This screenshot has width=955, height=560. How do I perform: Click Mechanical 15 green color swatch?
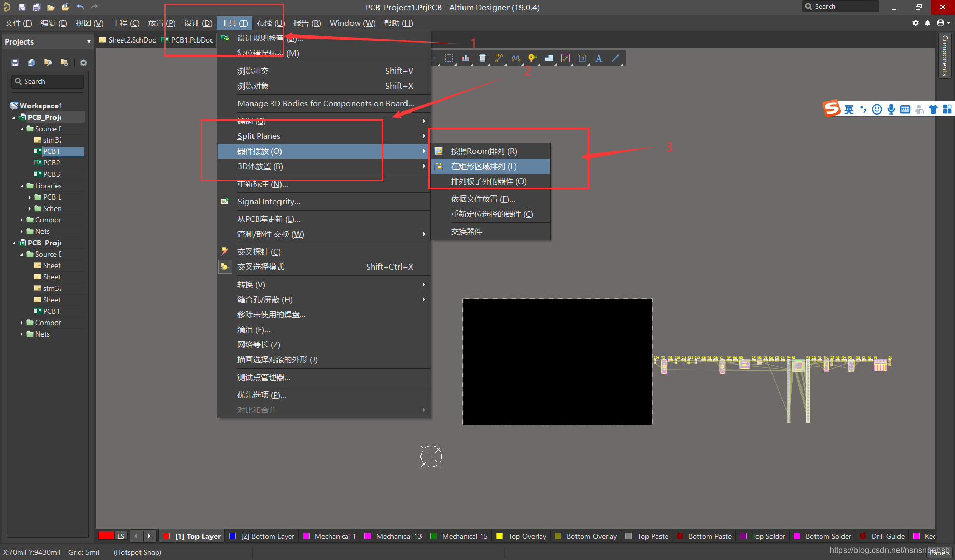coord(433,536)
